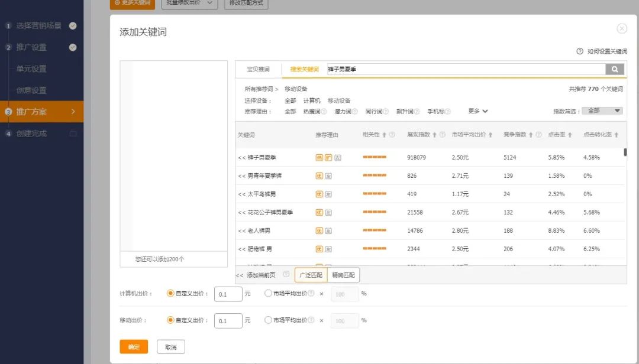Click the computer bid 0.1 input field
639x364 pixels.
tap(228, 294)
